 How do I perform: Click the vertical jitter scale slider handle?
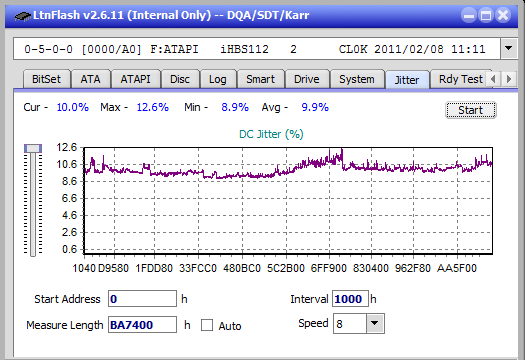point(33,148)
